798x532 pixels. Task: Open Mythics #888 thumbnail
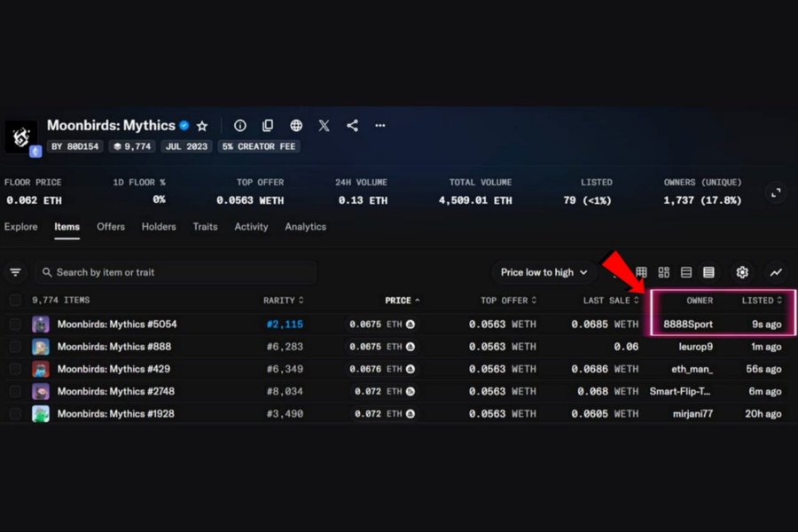coord(41,347)
